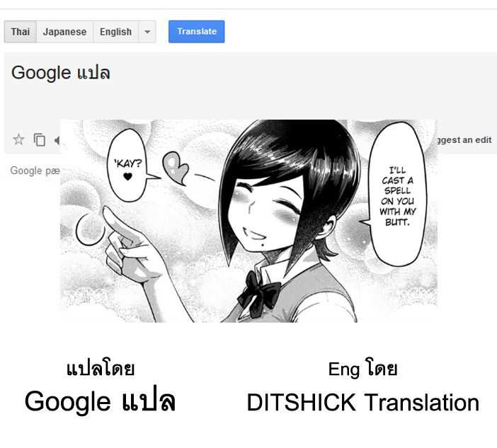
Task: Open the more-languages dropdown arrow
Action: (x=147, y=32)
